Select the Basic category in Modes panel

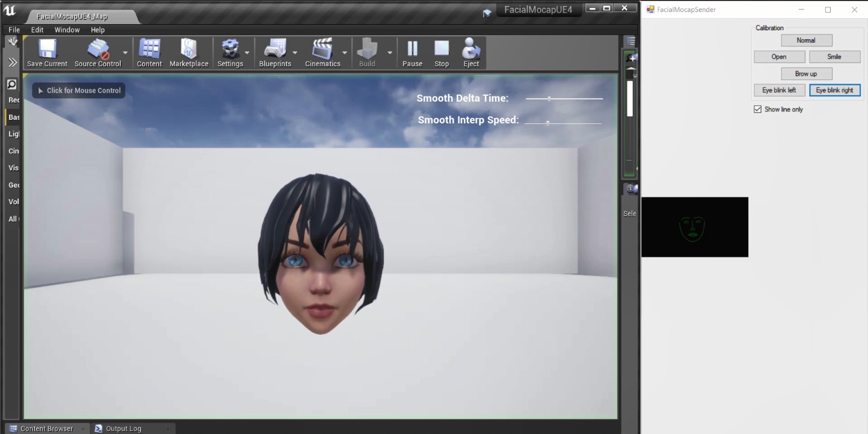[13, 117]
